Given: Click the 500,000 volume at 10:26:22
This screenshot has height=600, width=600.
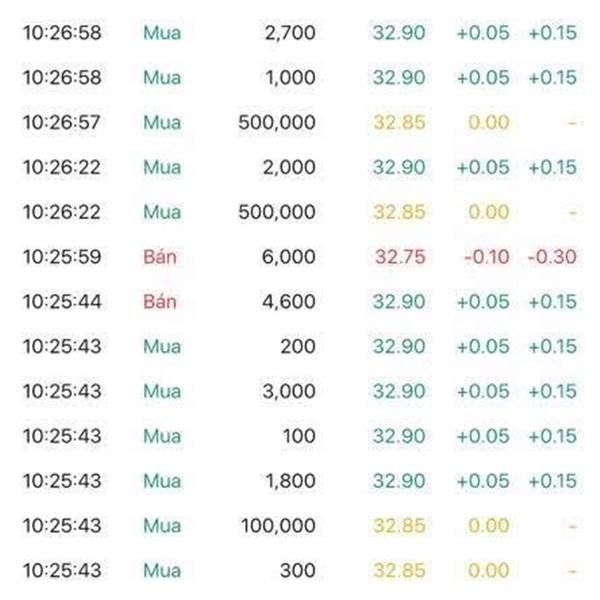Looking at the screenshot, I should 277,212.
